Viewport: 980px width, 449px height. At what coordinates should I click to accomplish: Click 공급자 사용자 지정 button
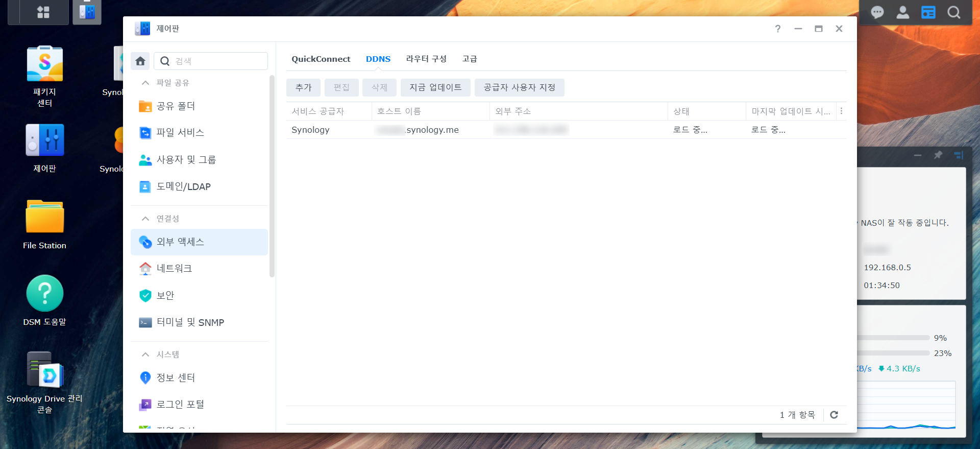point(520,87)
